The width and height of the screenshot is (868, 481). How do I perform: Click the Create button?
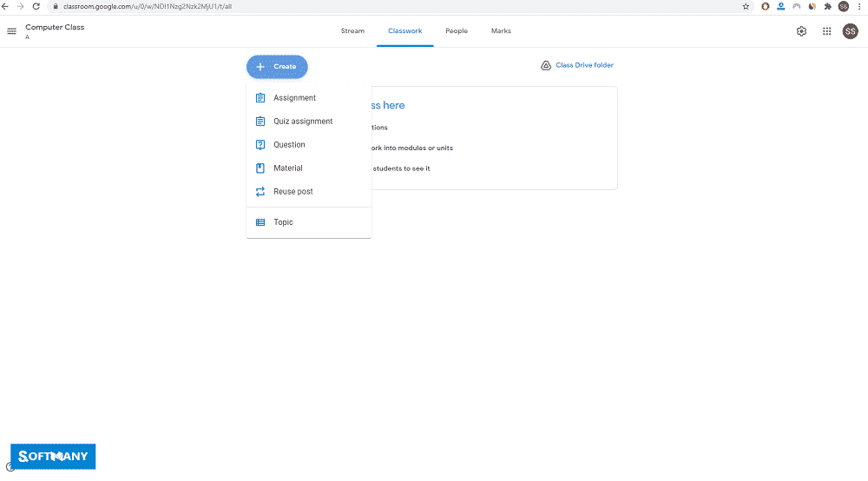click(277, 67)
